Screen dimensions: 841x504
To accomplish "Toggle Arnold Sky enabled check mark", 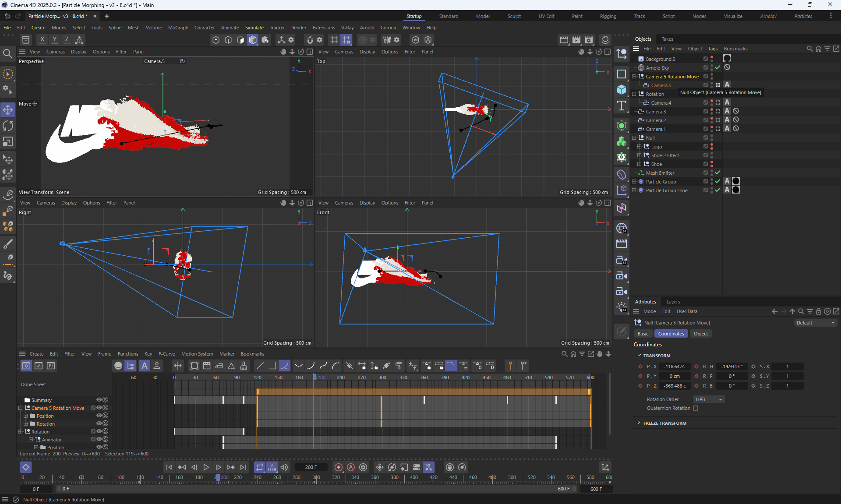I will 717,67.
